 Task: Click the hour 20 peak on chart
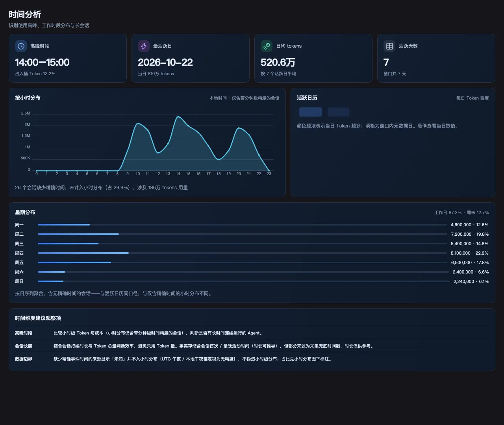(x=239, y=128)
